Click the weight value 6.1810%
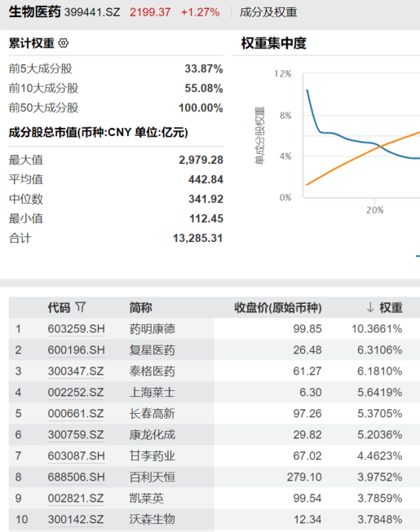The width and height of the screenshot is (420, 532). 379,372
